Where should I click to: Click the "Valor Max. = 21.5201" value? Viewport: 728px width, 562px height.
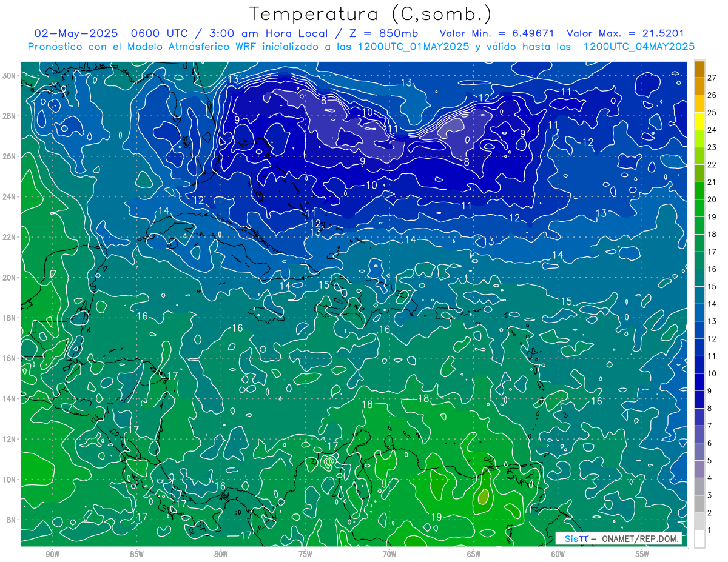pyautogui.click(x=625, y=33)
